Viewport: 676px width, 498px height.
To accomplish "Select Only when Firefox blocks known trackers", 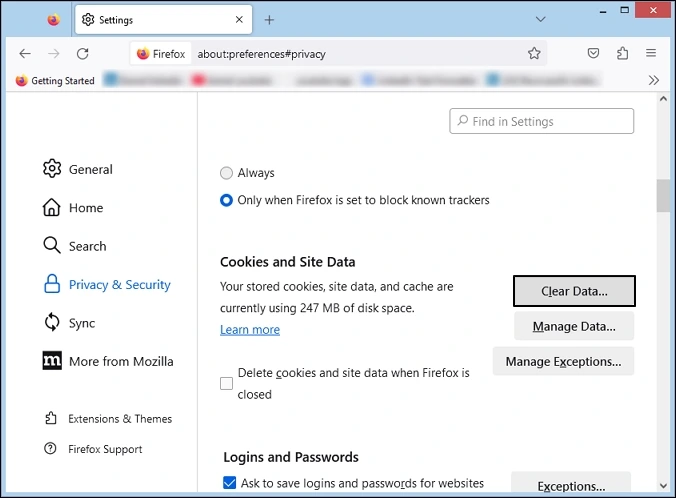I will click(226, 200).
